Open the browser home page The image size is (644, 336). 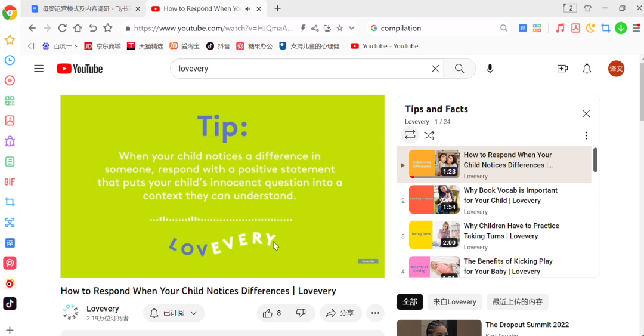(78, 28)
